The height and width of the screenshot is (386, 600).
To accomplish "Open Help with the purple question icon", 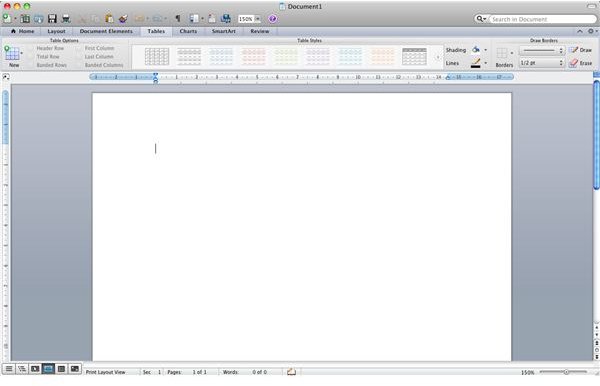I will (272, 19).
